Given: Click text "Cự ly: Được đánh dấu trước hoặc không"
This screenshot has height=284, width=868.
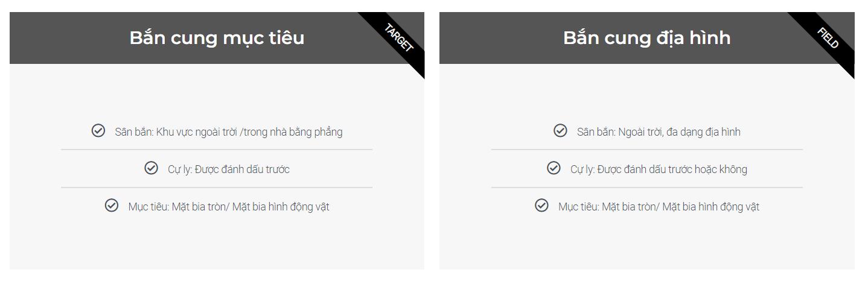Looking at the screenshot, I should click(658, 169).
